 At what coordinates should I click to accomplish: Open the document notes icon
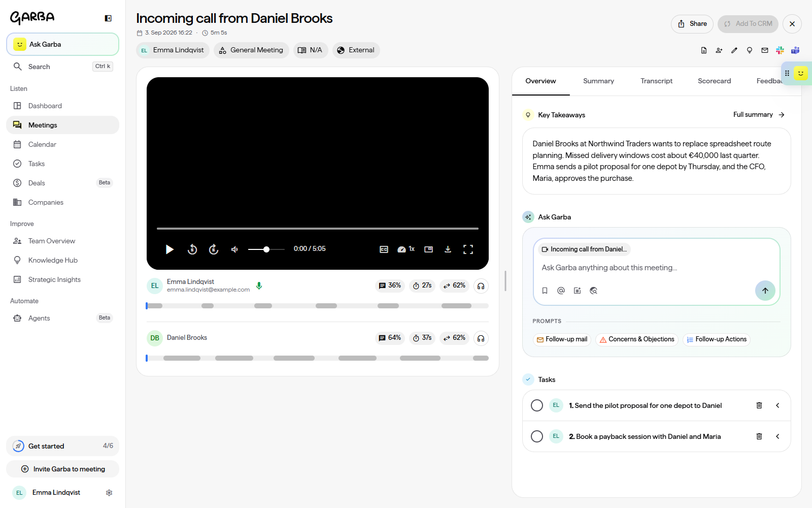tap(704, 50)
